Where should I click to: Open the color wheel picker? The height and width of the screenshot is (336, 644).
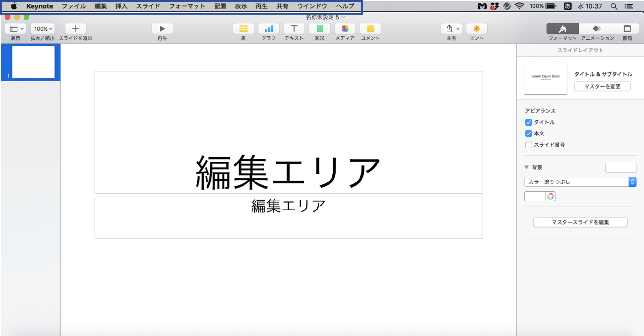[x=551, y=196]
